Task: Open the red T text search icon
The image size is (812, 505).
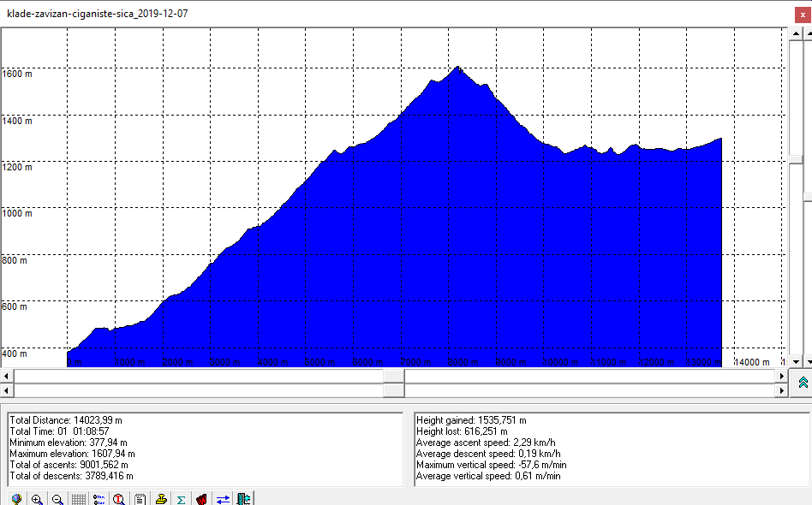Action: click(119, 499)
